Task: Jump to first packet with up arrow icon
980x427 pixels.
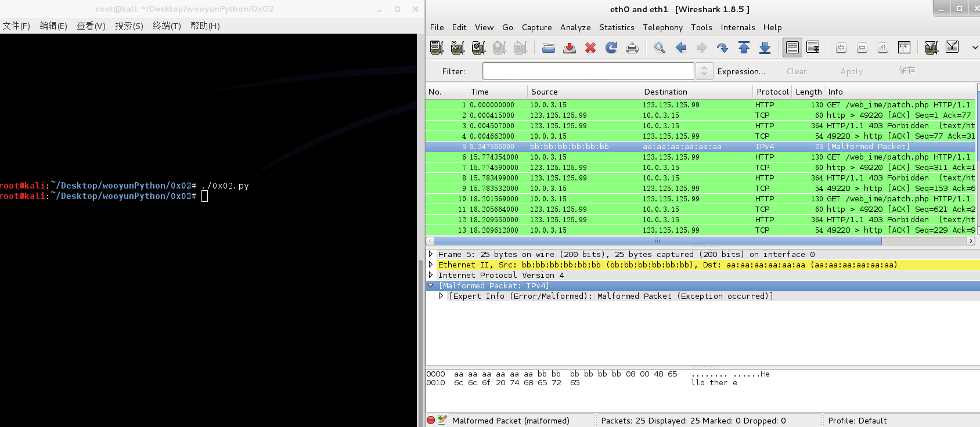Action: pyautogui.click(x=744, y=48)
